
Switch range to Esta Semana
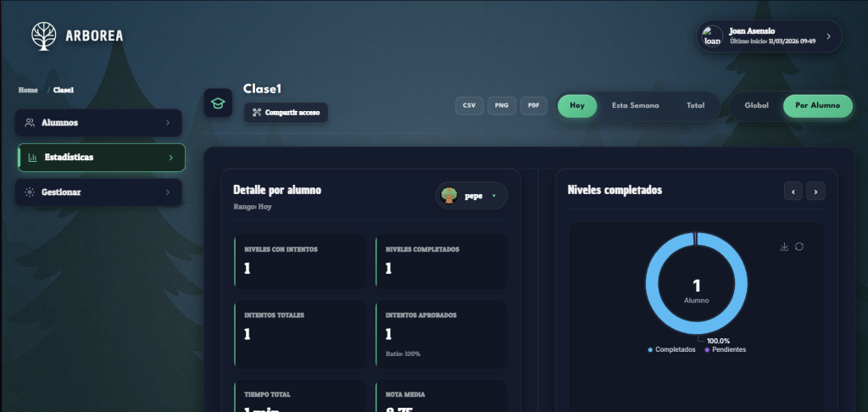pyautogui.click(x=635, y=106)
